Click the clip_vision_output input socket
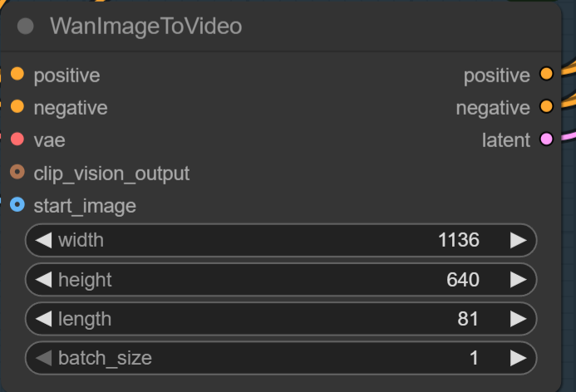 coord(17,173)
